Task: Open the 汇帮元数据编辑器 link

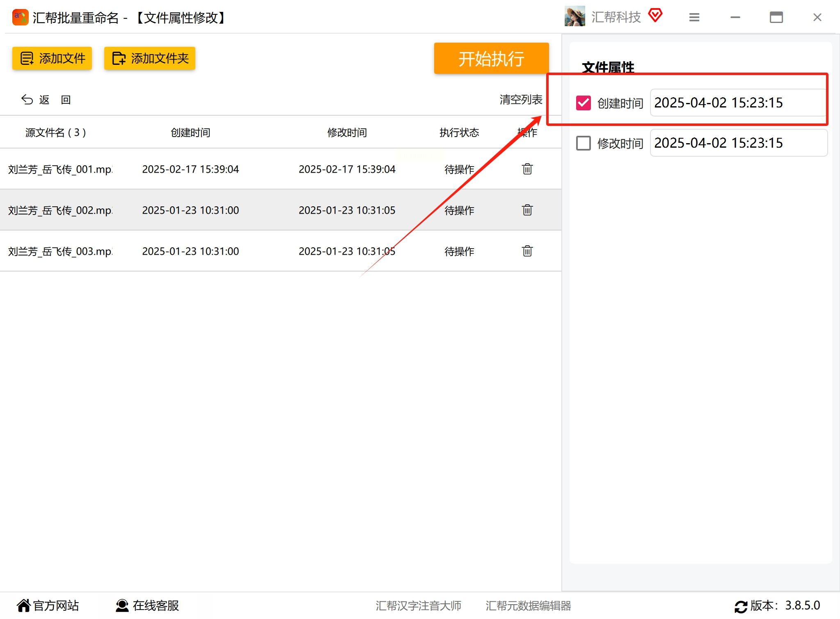Action: pyautogui.click(x=528, y=605)
